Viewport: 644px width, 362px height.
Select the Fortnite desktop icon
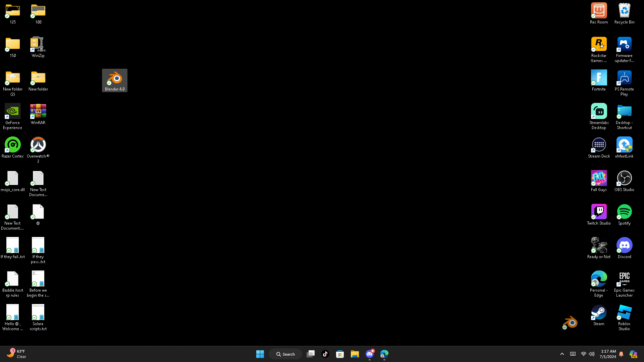click(599, 80)
